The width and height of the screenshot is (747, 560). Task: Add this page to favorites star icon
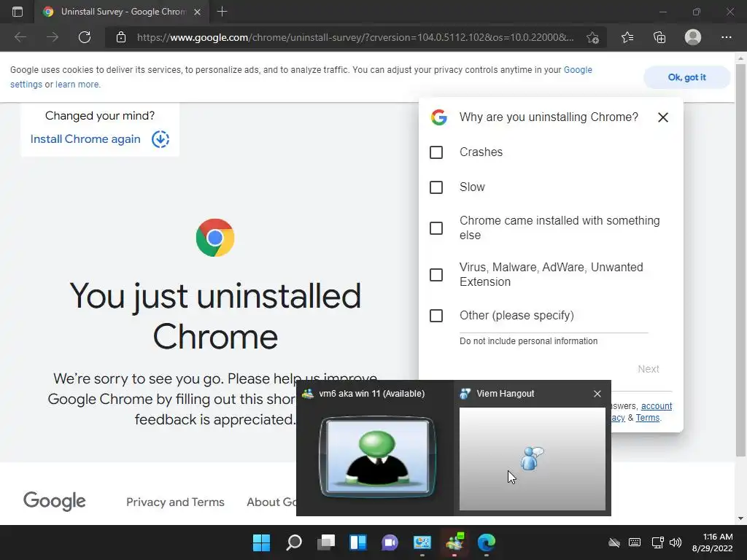point(592,38)
